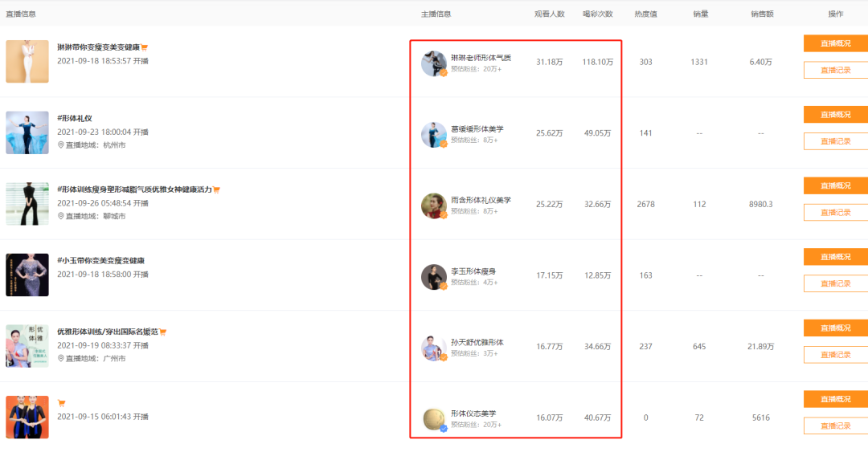Viewport: 868px width, 452px height.
Task: Click location pin icon next to 聊城市
Action: pos(61,216)
